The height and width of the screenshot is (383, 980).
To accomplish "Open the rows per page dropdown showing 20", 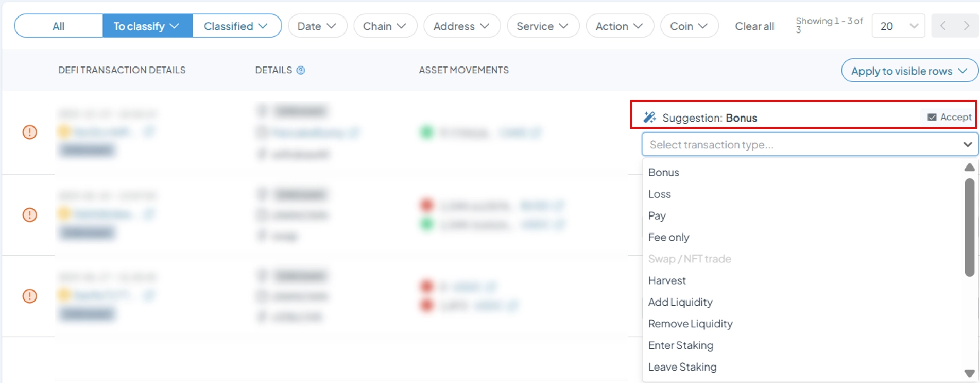I will coord(898,26).
